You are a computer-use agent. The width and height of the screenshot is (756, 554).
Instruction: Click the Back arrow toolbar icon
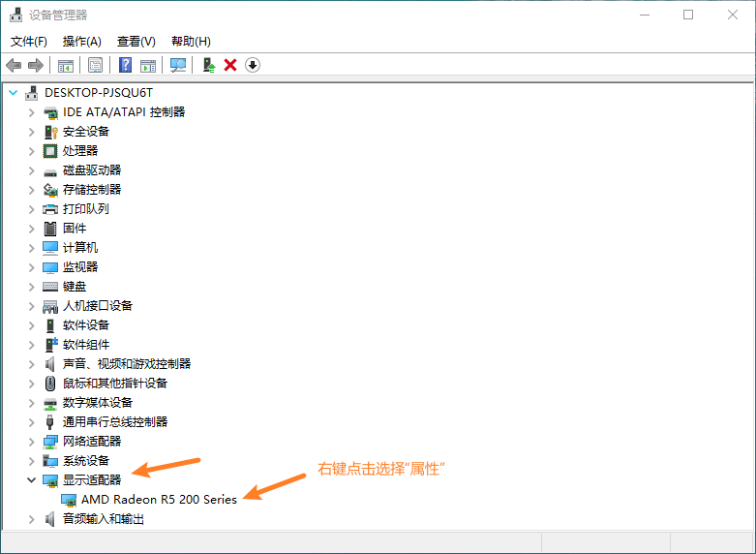(x=14, y=65)
